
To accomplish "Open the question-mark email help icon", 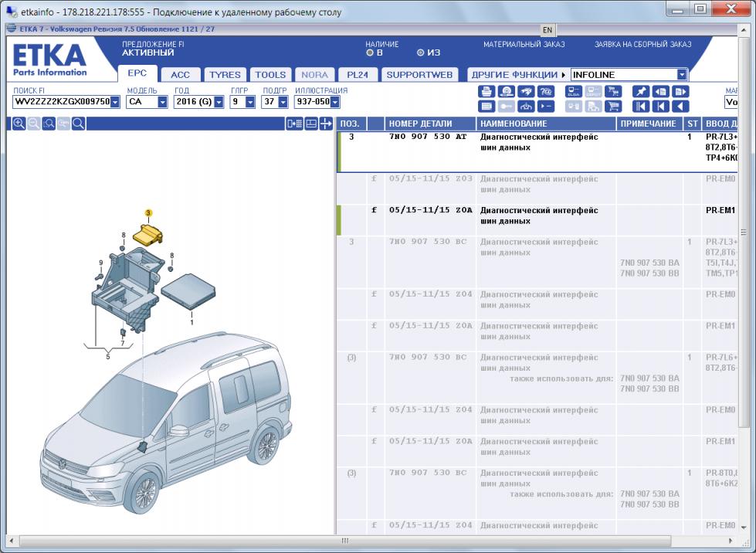I will (x=546, y=92).
